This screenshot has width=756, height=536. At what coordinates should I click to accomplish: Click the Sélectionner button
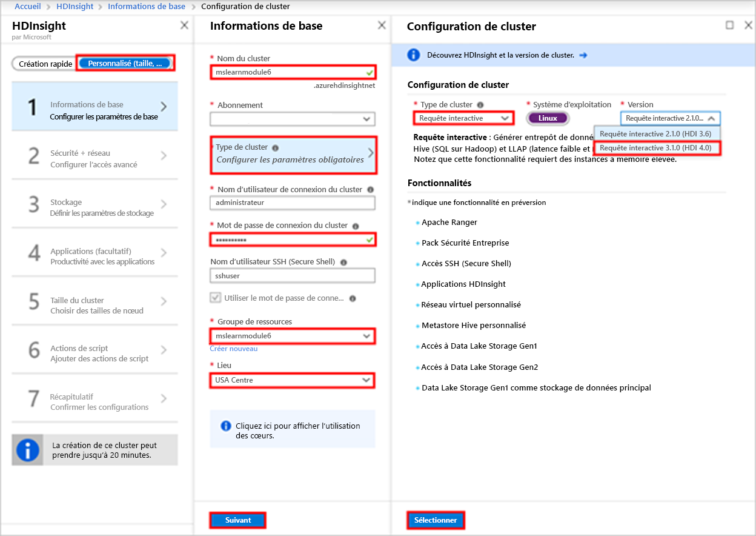[x=436, y=520]
